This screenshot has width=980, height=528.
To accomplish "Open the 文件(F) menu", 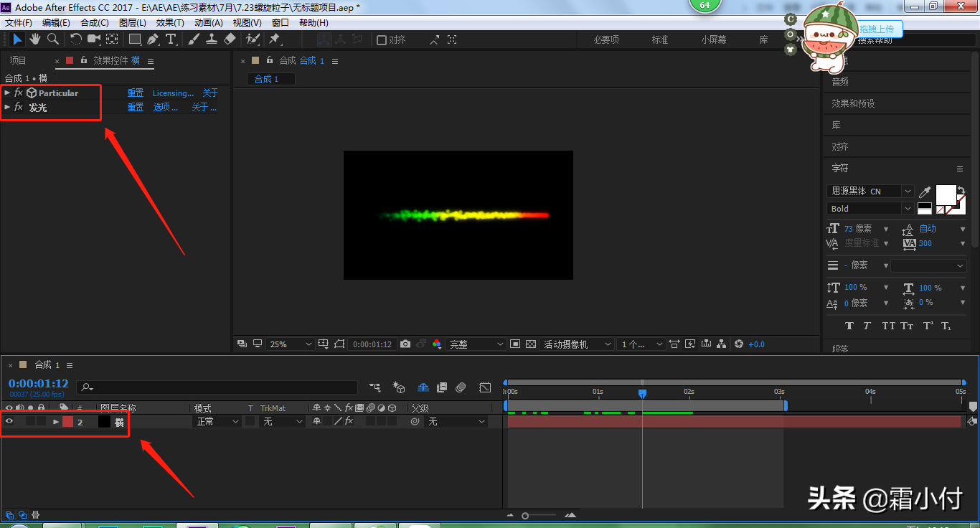I will pyautogui.click(x=19, y=23).
